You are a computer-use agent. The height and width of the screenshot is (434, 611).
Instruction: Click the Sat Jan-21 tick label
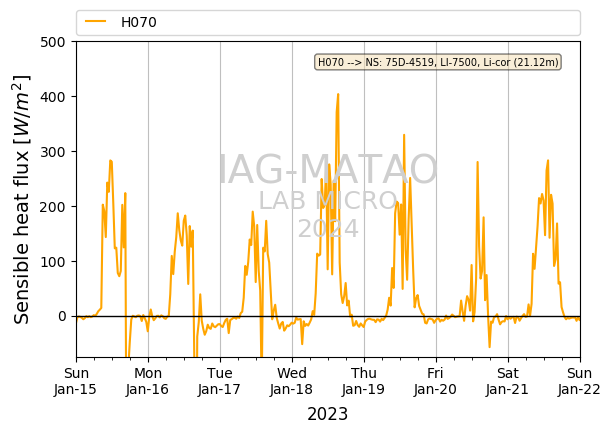pyautogui.click(x=507, y=381)
